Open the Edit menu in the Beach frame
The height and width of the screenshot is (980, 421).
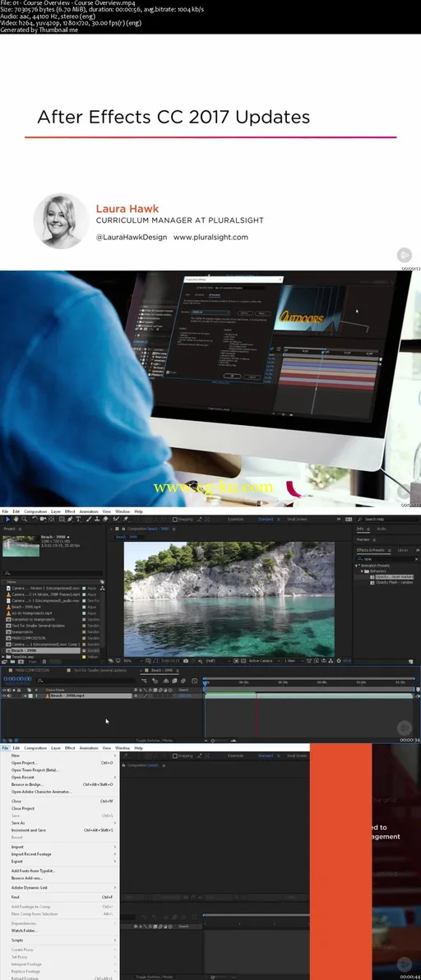[16, 511]
